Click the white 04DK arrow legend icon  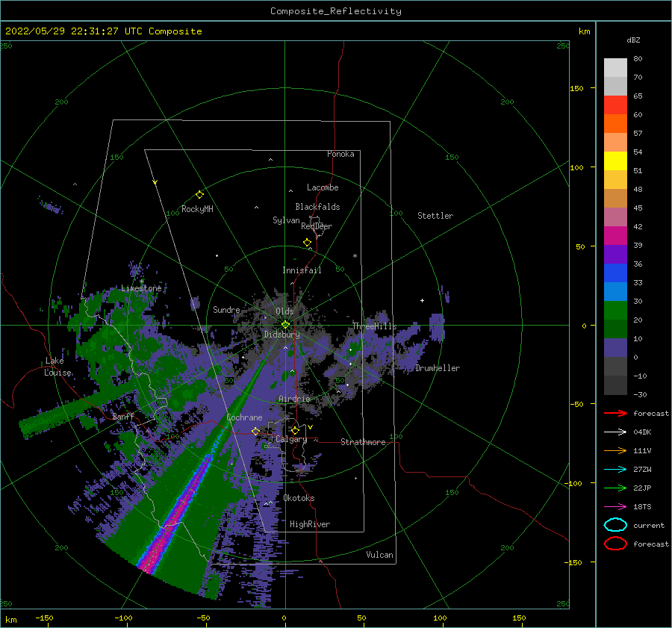pos(615,432)
